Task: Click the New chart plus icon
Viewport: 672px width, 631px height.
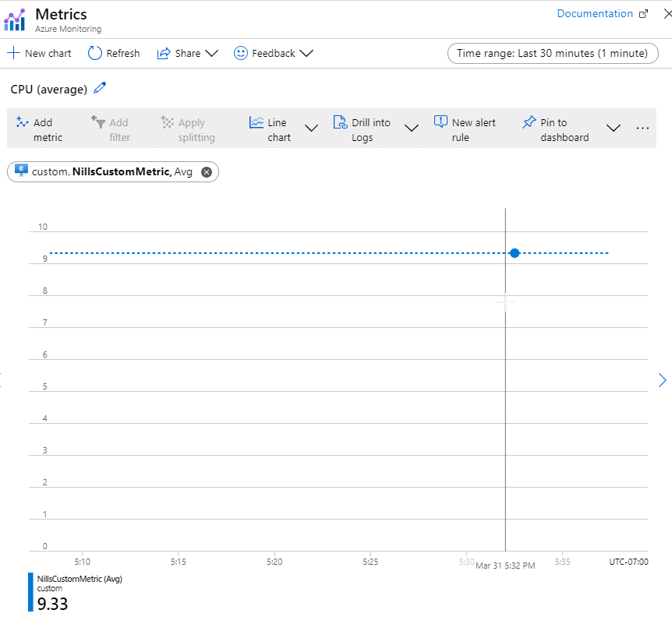Action: (x=14, y=53)
